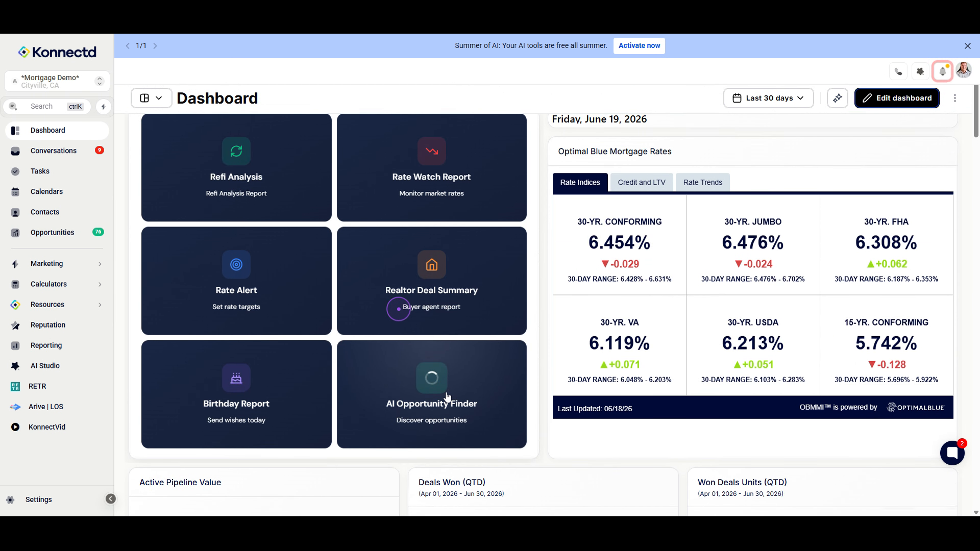The image size is (980, 551).
Task: Open Opportunities in the sidebar
Action: 57,233
